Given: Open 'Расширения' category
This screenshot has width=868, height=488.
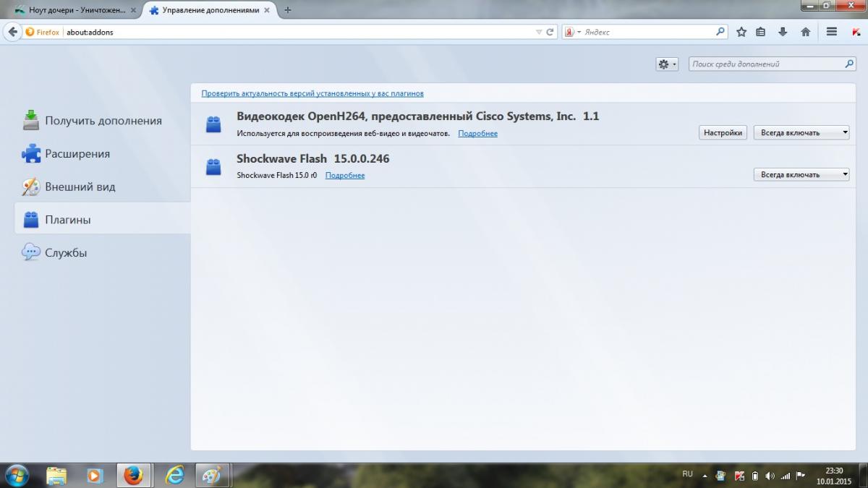Looking at the screenshot, I should (102, 153).
